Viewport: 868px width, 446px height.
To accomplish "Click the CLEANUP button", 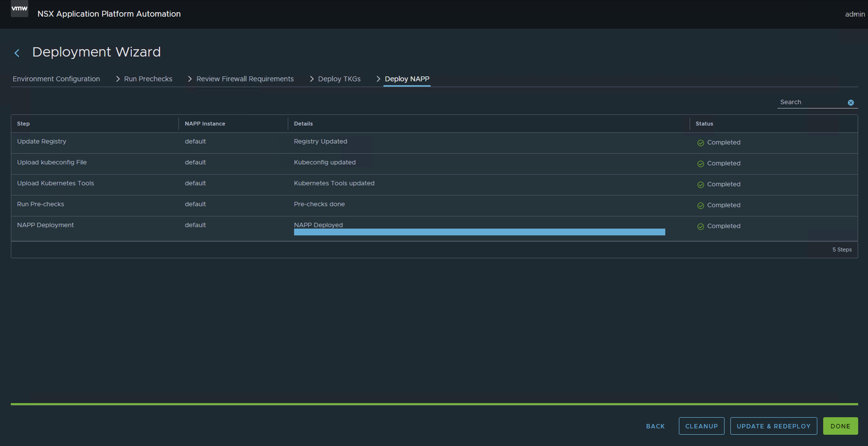I will 702,426.
